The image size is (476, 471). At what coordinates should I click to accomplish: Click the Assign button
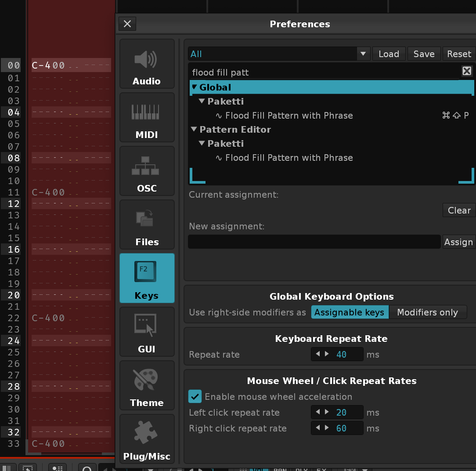458,242
